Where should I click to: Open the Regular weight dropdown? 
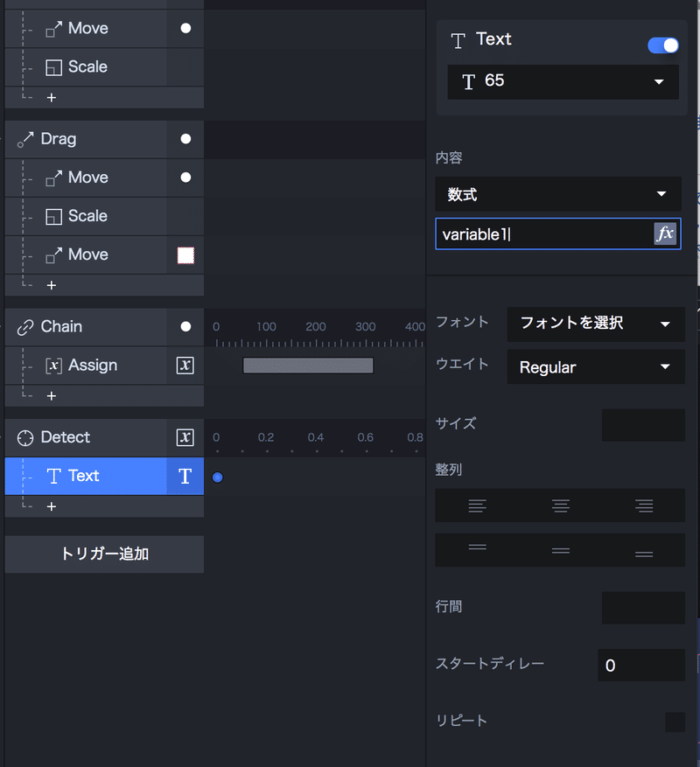tap(596, 367)
